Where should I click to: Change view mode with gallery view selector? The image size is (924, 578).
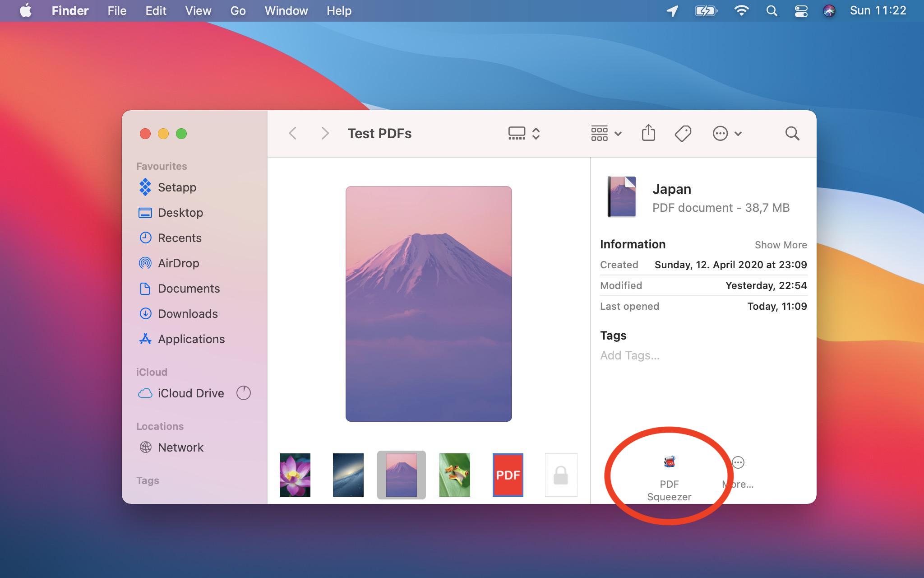524,133
